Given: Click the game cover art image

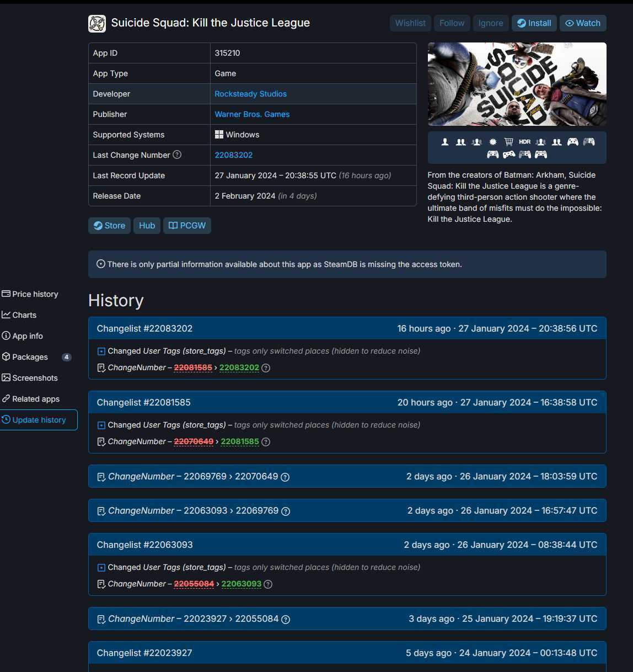Looking at the screenshot, I should tap(517, 84).
